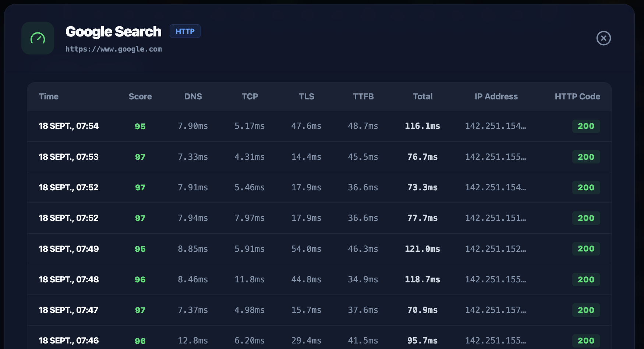Image resolution: width=644 pixels, height=349 pixels.
Task: Select the TTFB column header
Action: point(363,96)
